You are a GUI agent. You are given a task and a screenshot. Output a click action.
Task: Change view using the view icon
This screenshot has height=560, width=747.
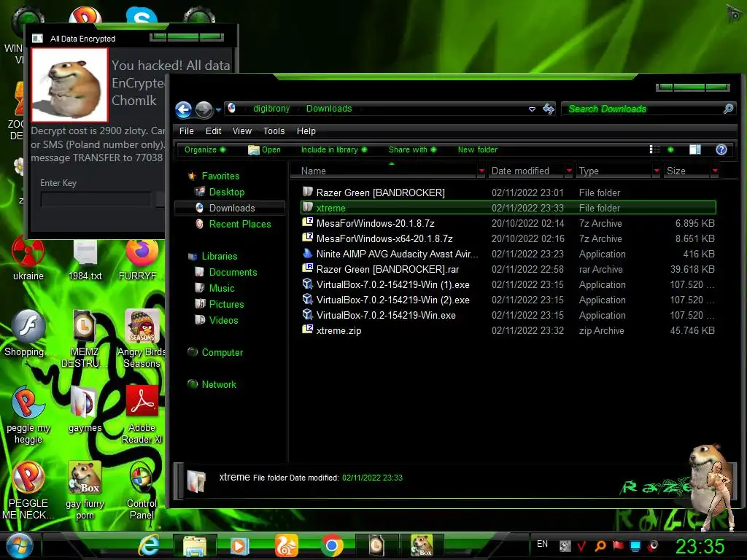(654, 149)
